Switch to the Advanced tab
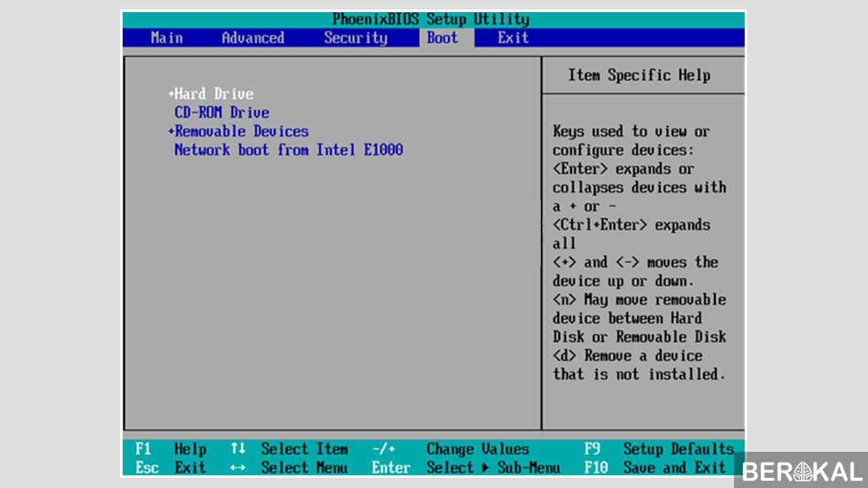Screen dimensions: 868x488 (253, 37)
